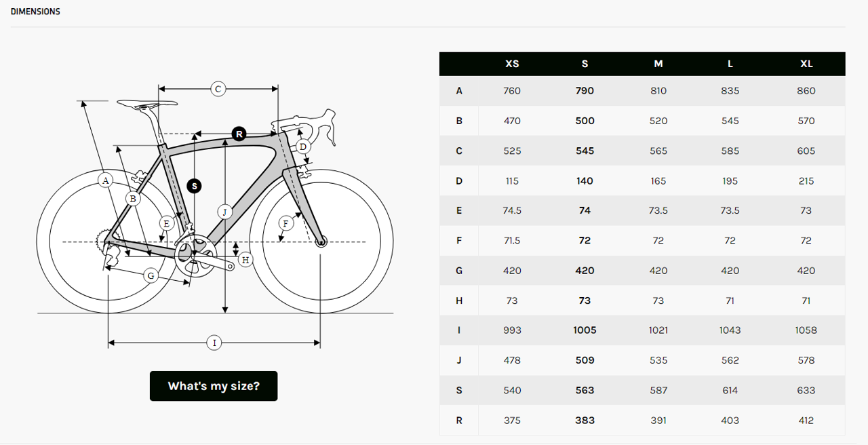Click the row label A in table

click(459, 91)
